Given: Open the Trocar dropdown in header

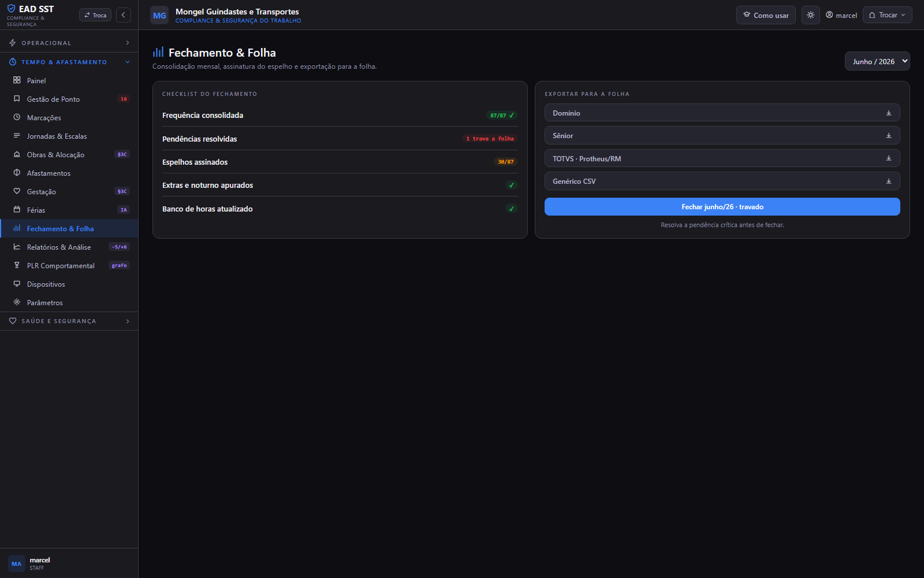Looking at the screenshot, I should tap(888, 15).
